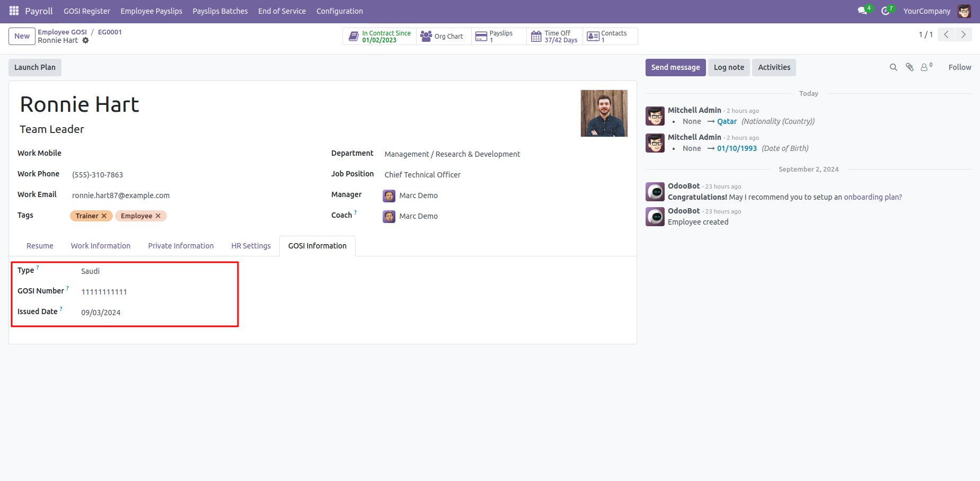Show followers with the person icon

925,67
